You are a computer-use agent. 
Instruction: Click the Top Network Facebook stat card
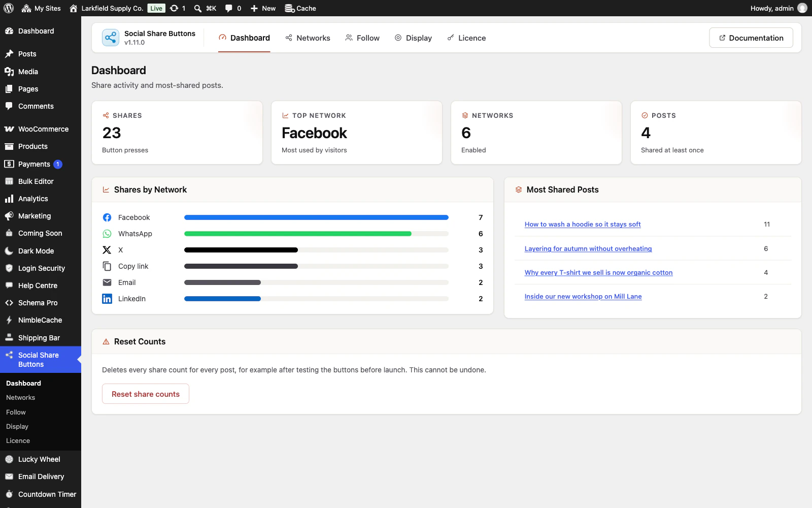point(357,133)
